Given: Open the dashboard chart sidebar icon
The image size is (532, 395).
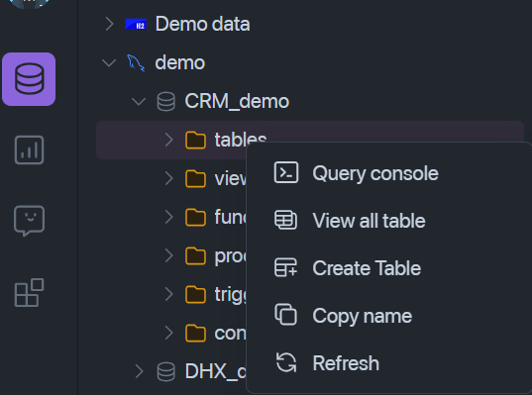Looking at the screenshot, I should pyautogui.click(x=29, y=149).
